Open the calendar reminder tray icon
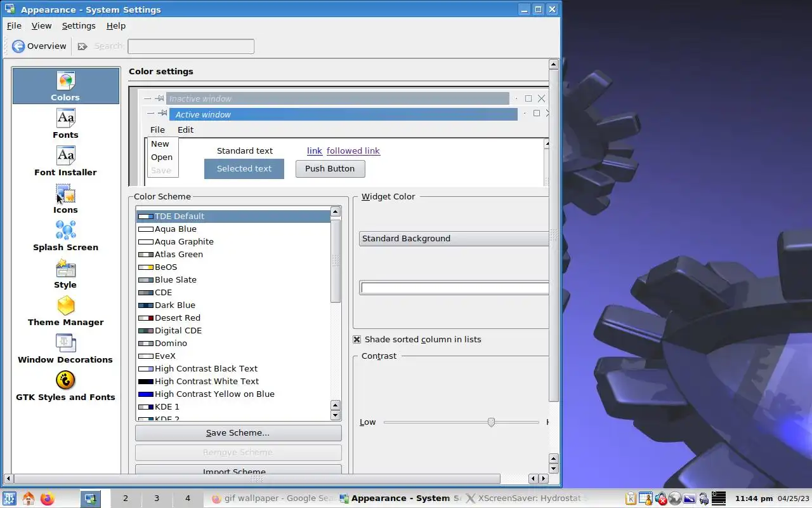 645,498
